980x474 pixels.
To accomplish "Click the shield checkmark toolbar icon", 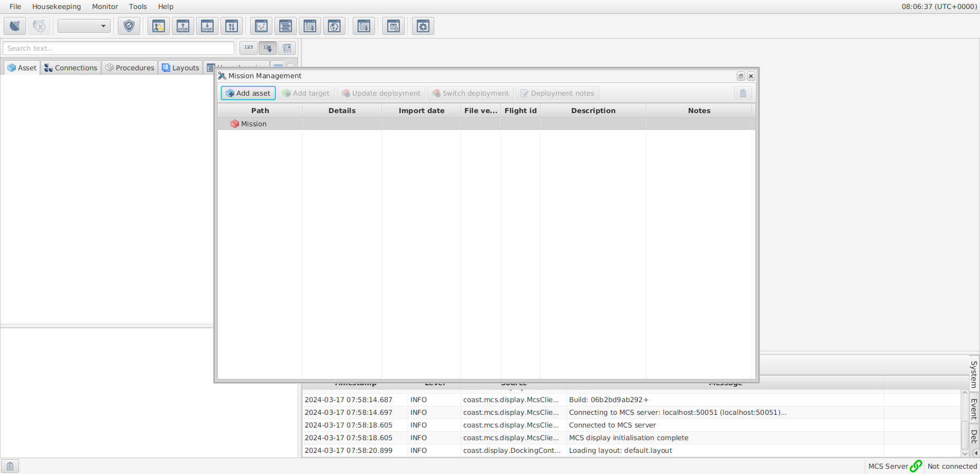I will tap(129, 26).
